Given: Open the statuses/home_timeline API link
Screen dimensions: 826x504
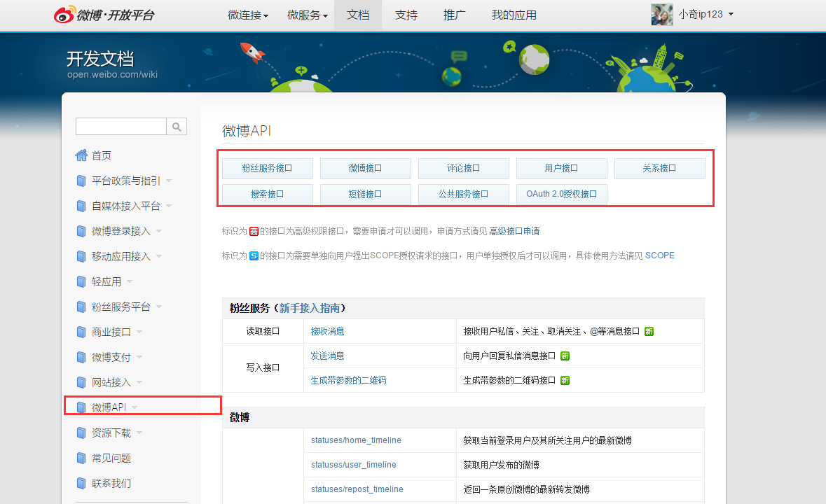Looking at the screenshot, I should tap(356, 440).
